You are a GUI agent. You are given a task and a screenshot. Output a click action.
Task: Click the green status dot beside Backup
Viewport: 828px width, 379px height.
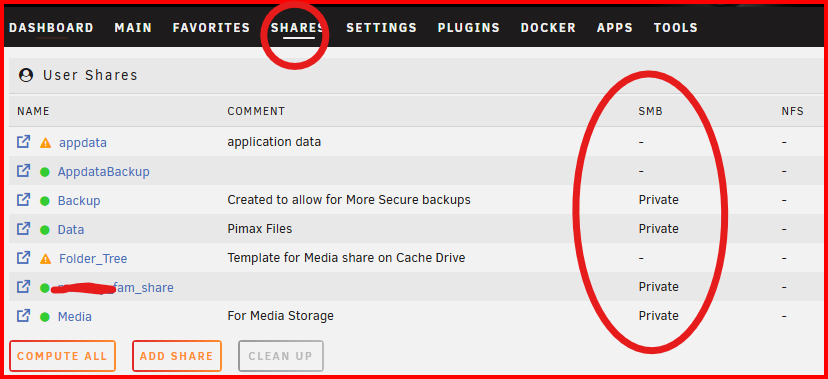pyautogui.click(x=45, y=201)
